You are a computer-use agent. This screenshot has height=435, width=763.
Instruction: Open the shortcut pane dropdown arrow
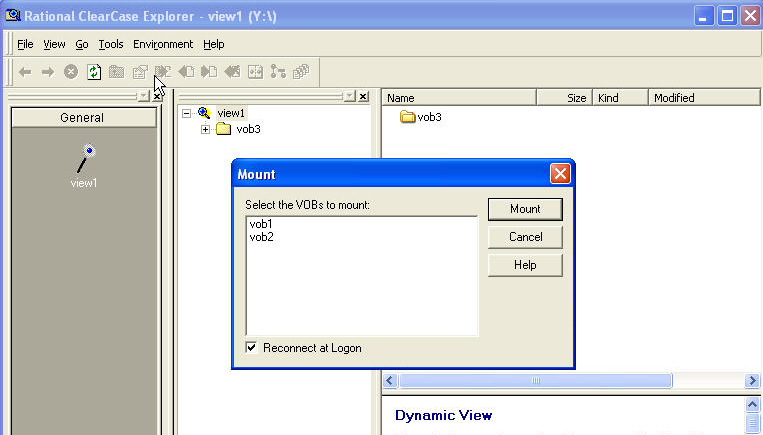144,96
